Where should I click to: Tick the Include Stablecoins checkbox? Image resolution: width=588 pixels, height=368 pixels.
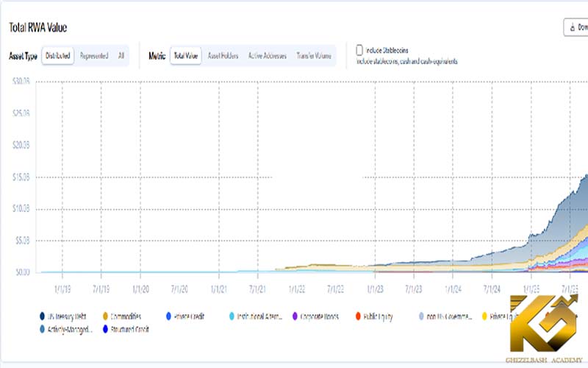(359, 50)
